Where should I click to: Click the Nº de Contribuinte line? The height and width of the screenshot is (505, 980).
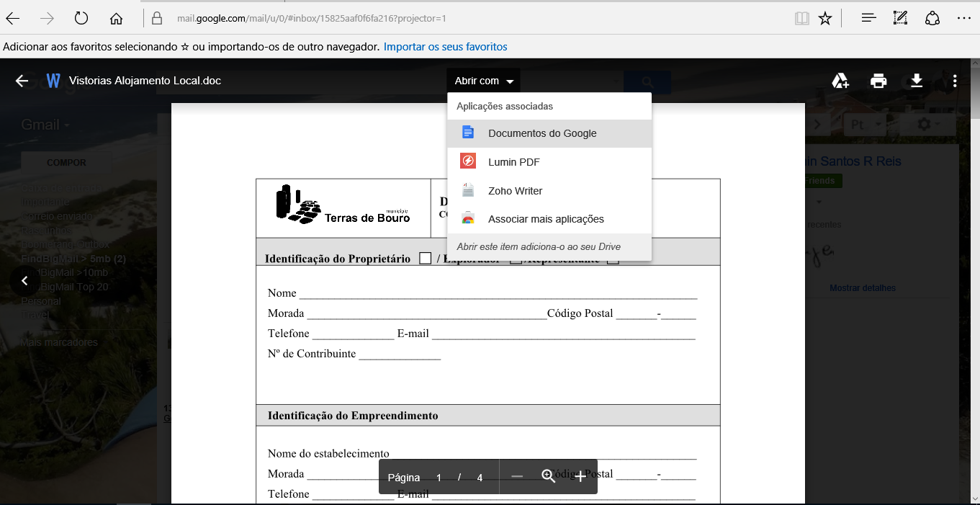point(354,354)
